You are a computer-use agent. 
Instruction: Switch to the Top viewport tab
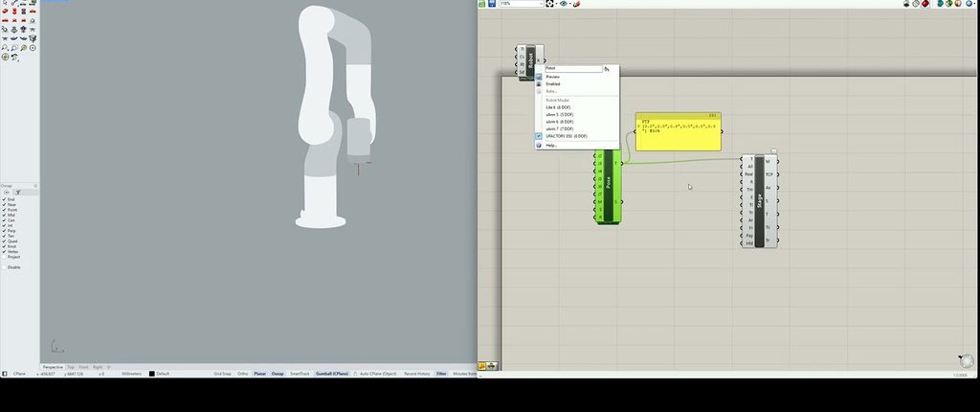pos(71,367)
